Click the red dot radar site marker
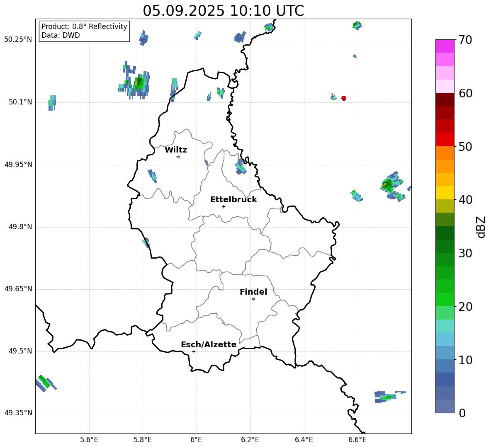Viewport: 491px width, 448px height. [344, 98]
